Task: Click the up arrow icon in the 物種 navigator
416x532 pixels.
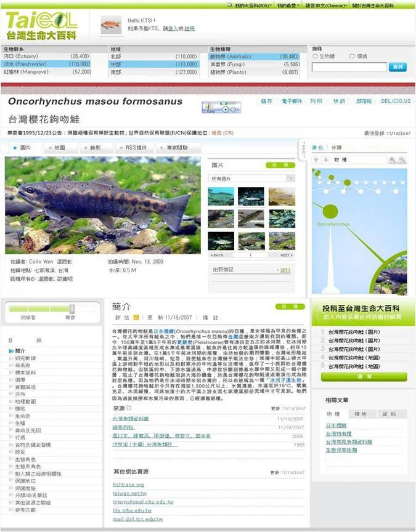Action: tap(316, 160)
